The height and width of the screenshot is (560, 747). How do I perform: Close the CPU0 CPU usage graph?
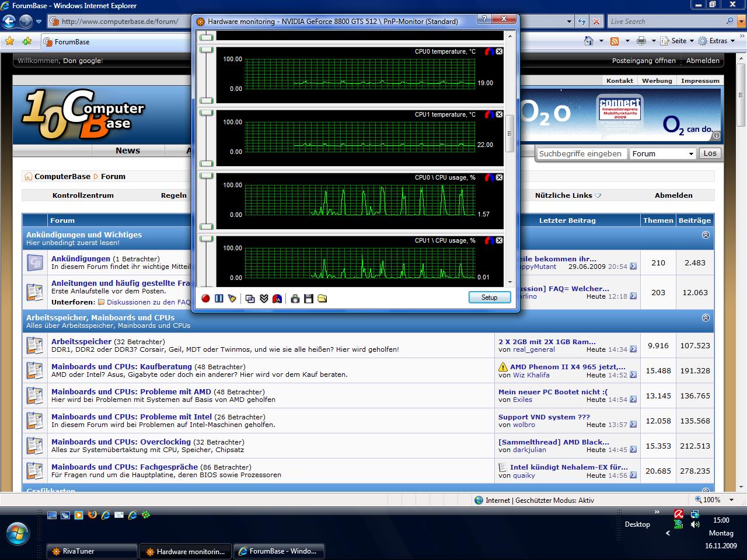(499, 177)
